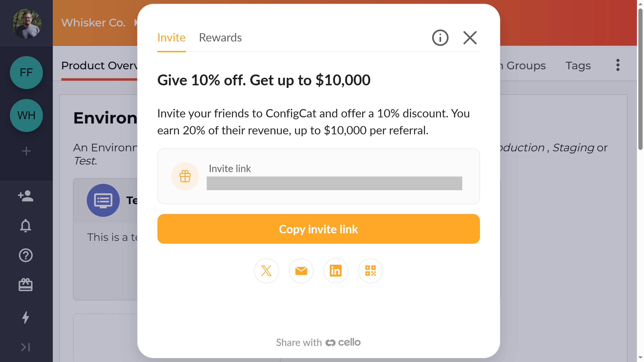Open the Tags tab
Viewport: 644px width, 362px height.
[x=578, y=66]
